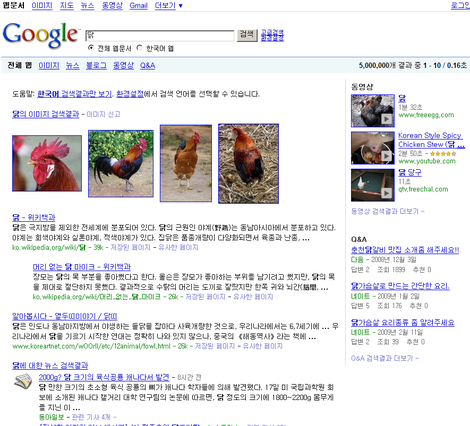Click the five-star rating on the Chicken Stew video
470x426 pixels.
(x=443, y=154)
